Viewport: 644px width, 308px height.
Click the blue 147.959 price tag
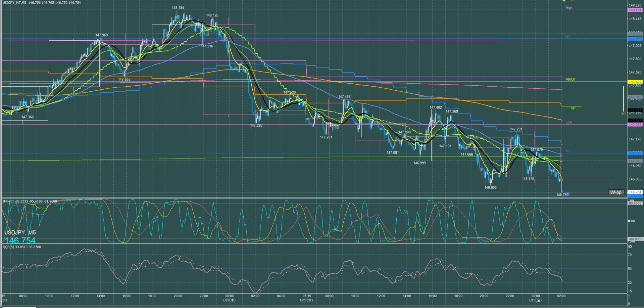635,39
